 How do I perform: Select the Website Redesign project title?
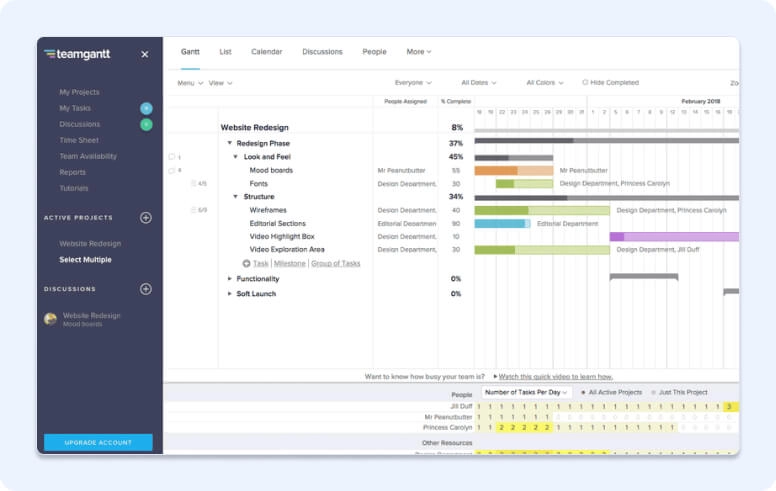(254, 128)
